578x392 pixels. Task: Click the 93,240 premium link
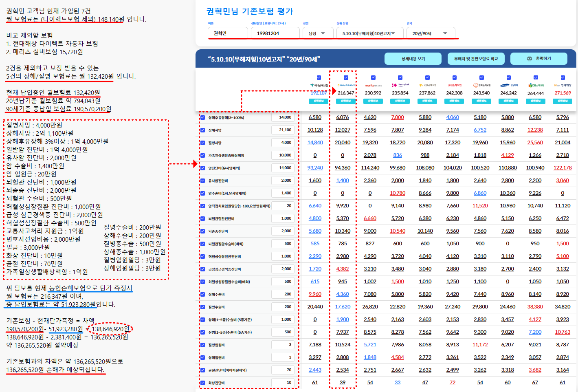(x=315, y=168)
